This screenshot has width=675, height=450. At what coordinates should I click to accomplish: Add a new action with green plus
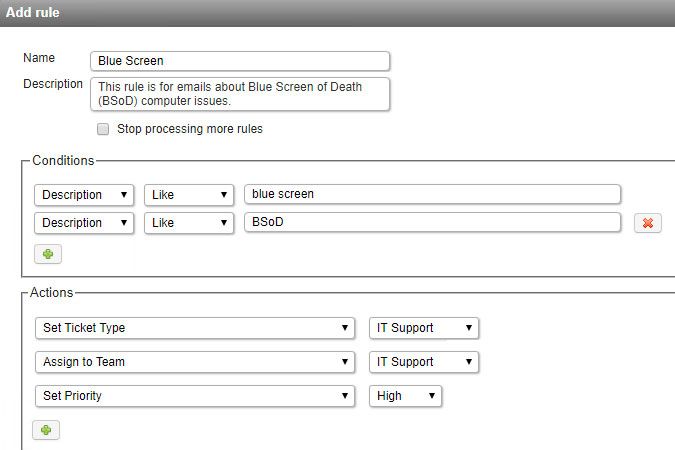[x=47, y=429]
